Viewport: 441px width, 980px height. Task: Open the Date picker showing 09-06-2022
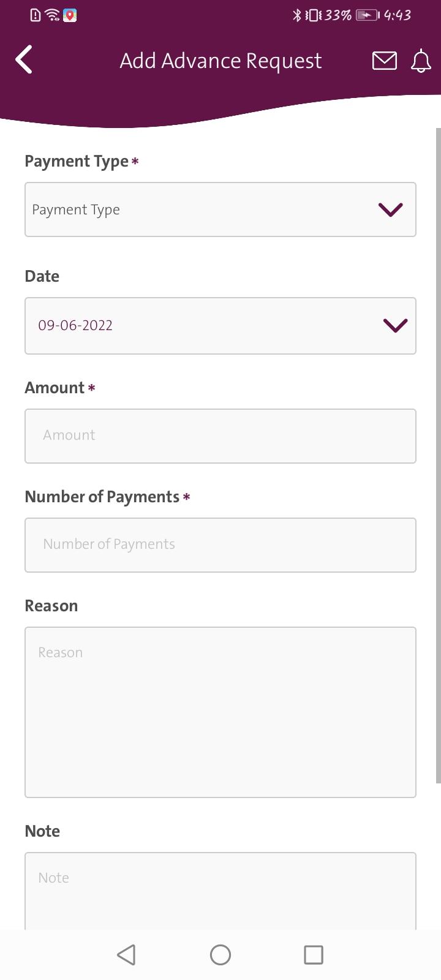(221, 326)
